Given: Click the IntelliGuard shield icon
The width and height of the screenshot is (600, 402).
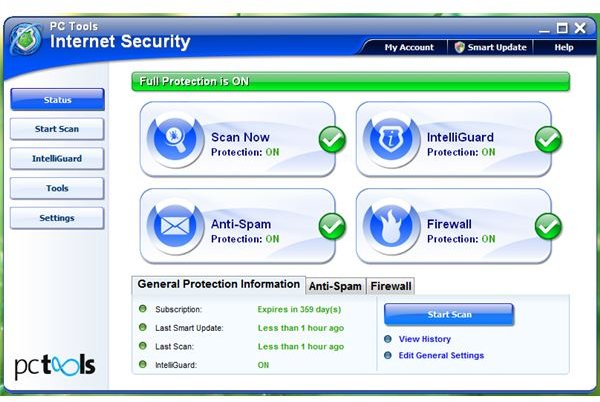Looking at the screenshot, I should pyautogui.click(x=391, y=139).
